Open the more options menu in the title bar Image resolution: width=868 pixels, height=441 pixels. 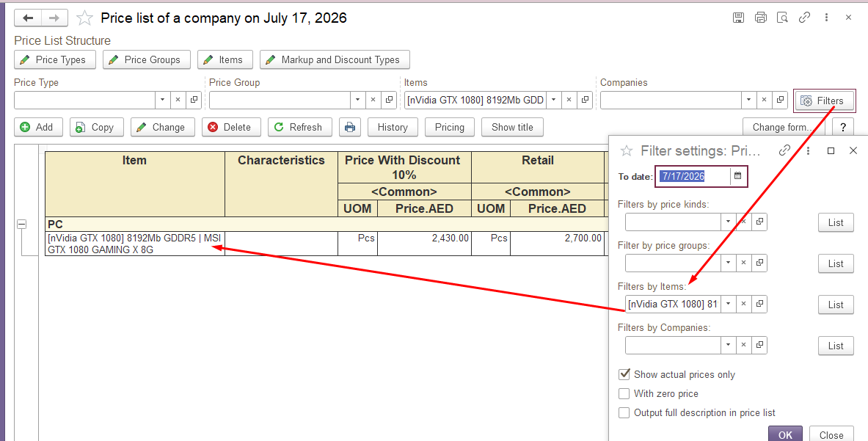pos(826,18)
